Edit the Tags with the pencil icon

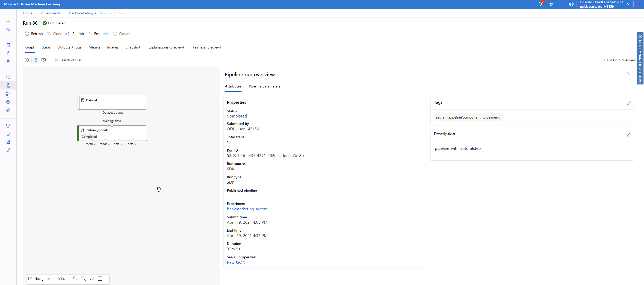point(628,103)
